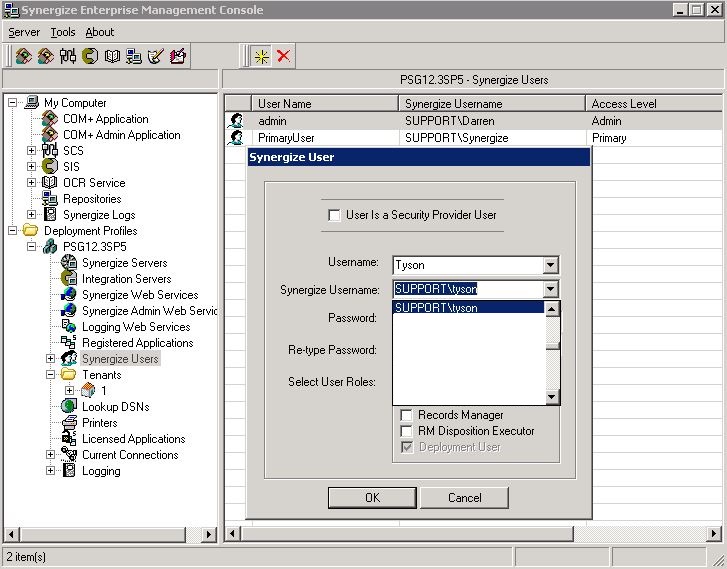Click the red X Delete toolbar icon
Image resolution: width=727 pixels, height=569 pixels.
pos(283,56)
